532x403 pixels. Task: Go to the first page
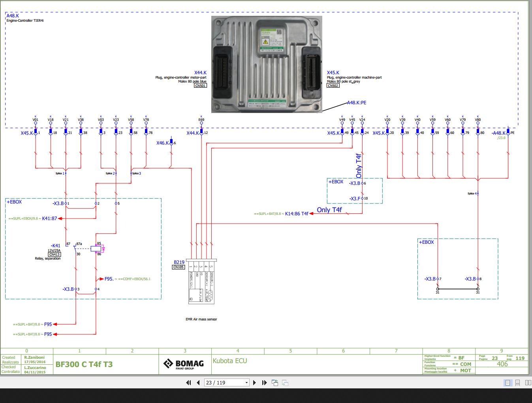point(188,382)
